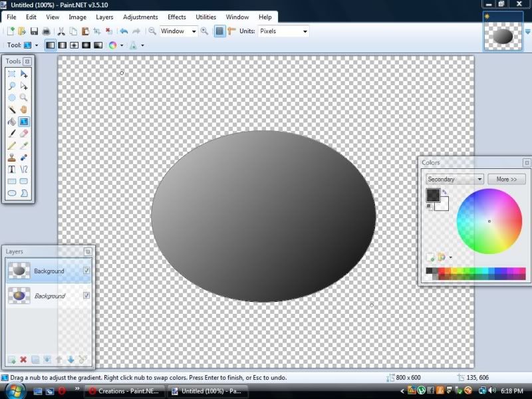This screenshot has height=399, width=532.
Task: Switch to Creations - Paint.NET taskbar window
Action: [x=124, y=391]
